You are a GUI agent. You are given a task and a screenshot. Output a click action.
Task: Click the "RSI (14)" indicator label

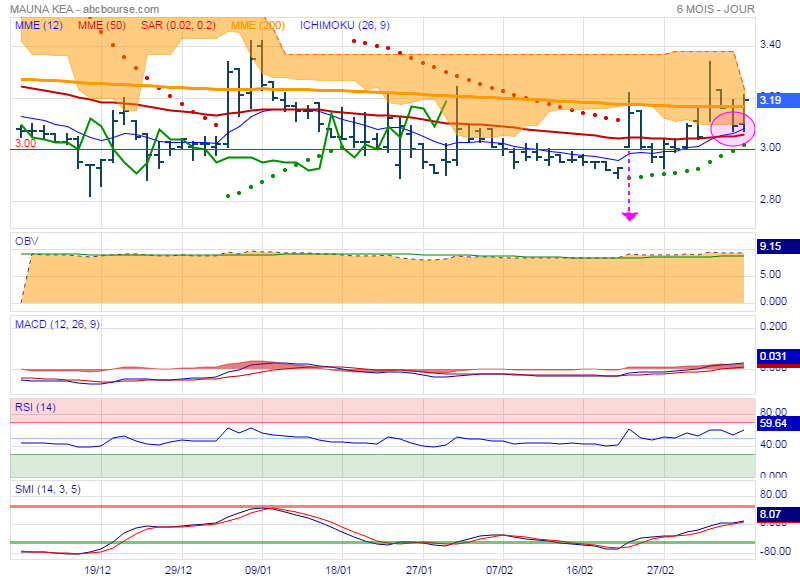[35, 407]
